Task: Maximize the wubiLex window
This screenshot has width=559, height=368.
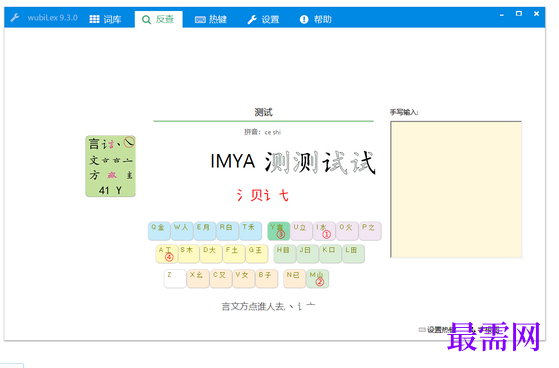Action: (519, 14)
